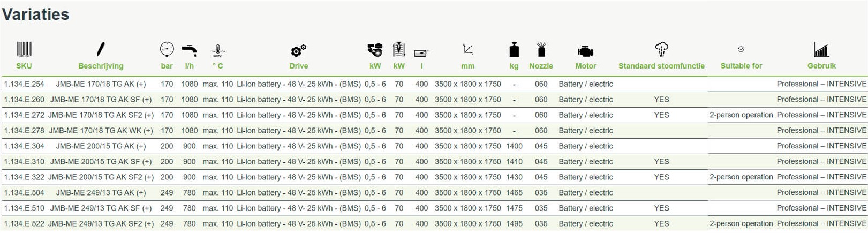Click the steam cloud icon
The height and width of the screenshot is (233, 868).
661,49
